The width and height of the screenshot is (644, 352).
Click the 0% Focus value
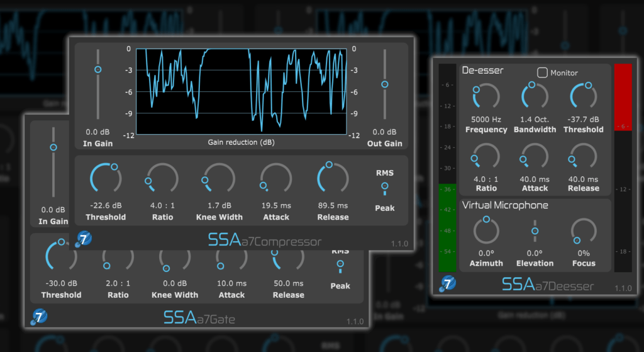click(584, 253)
